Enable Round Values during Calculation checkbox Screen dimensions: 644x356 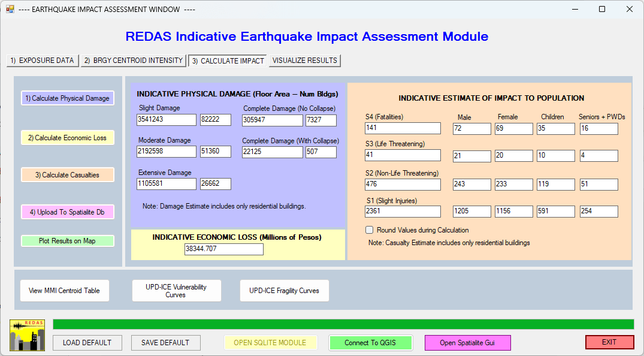[x=370, y=230]
